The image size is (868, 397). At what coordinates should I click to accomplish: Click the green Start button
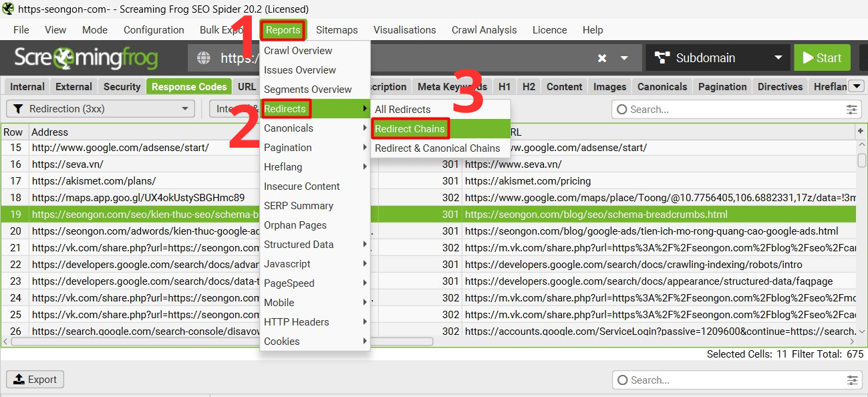[822, 58]
